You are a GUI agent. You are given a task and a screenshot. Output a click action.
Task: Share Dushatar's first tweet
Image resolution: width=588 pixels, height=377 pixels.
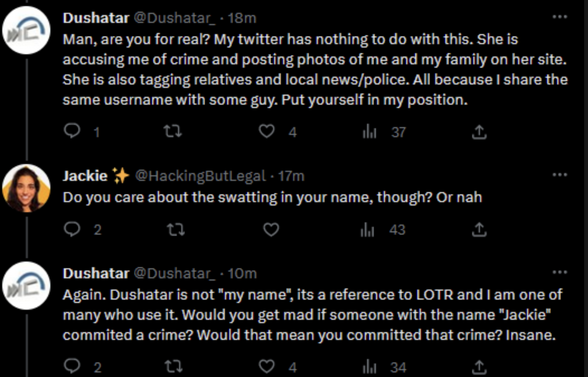[479, 132]
